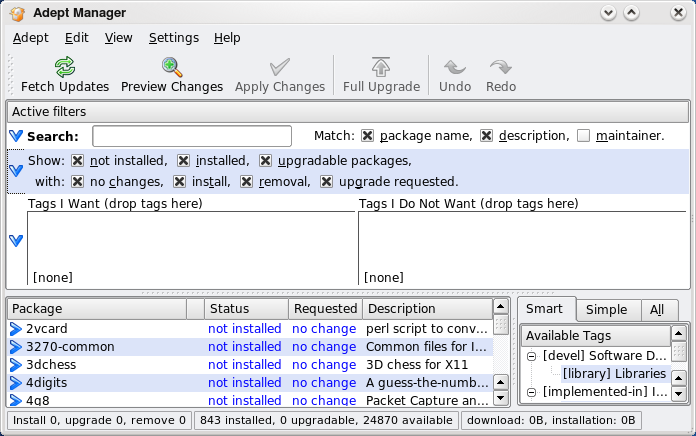Click the Full Upgrade arrow icon

pyautogui.click(x=381, y=67)
